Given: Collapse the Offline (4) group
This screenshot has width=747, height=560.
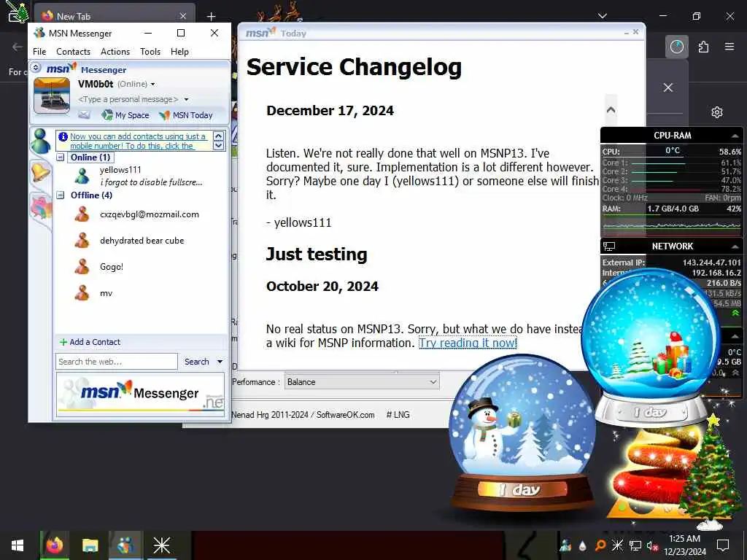Looking at the screenshot, I should [x=61, y=195].
